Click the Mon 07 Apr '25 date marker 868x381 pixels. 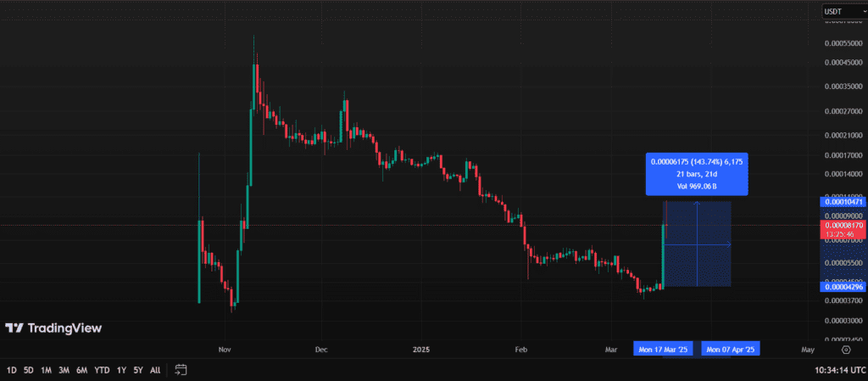[731, 350]
